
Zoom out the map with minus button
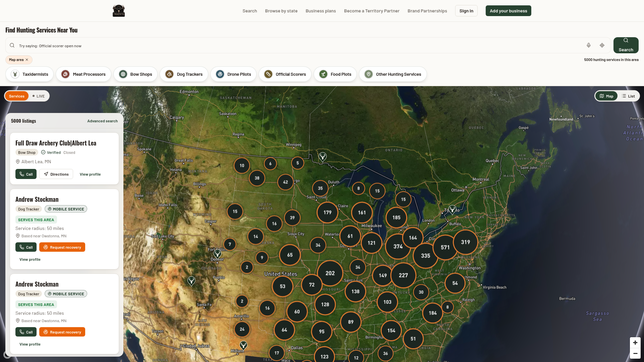pos(635,353)
